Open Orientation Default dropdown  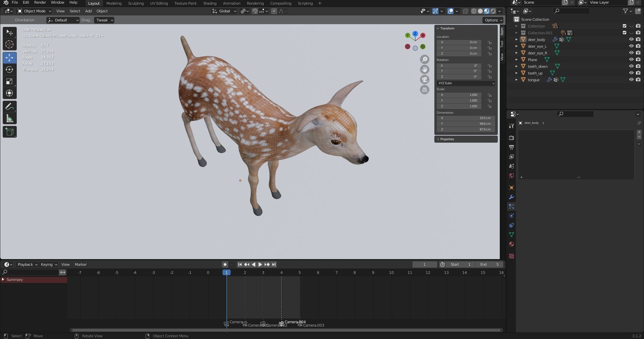(63, 20)
